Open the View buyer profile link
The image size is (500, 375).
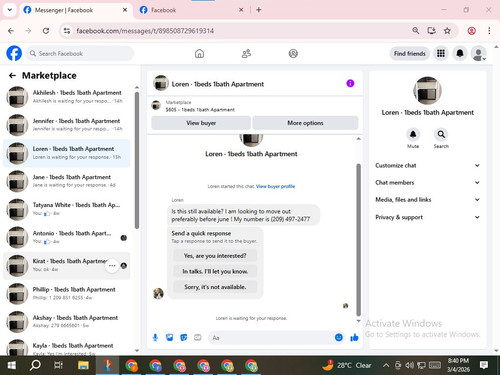point(275,186)
